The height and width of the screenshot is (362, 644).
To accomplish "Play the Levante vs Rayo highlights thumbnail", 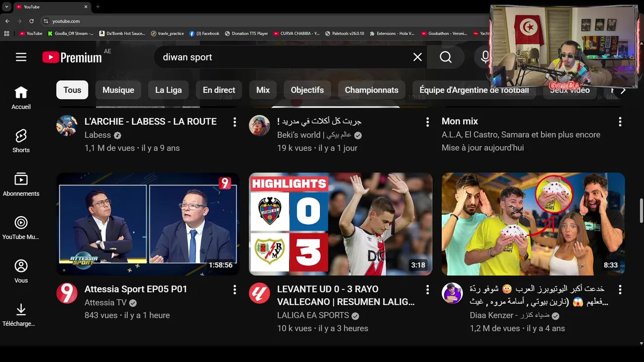I will click(x=341, y=224).
